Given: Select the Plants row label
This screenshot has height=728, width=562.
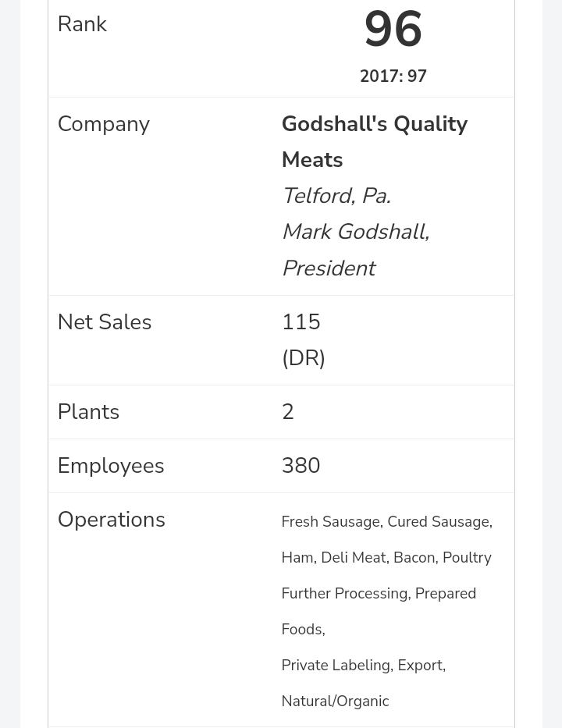Looking at the screenshot, I should click(88, 412).
